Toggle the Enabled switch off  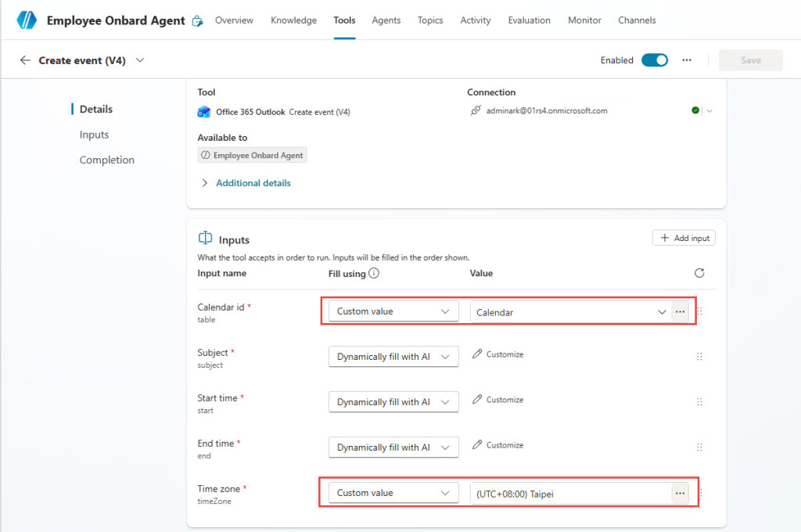pos(655,60)
